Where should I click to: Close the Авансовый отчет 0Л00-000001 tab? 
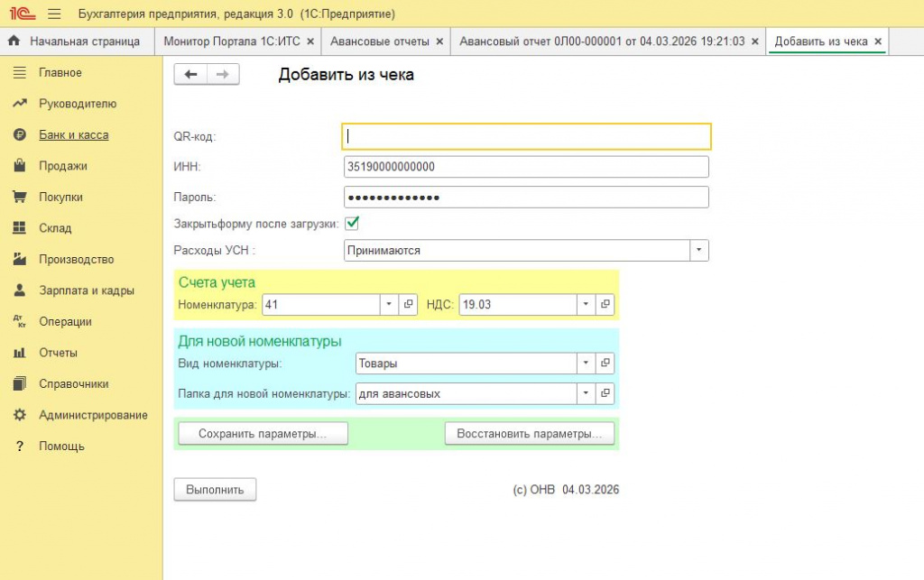(755, 41)
